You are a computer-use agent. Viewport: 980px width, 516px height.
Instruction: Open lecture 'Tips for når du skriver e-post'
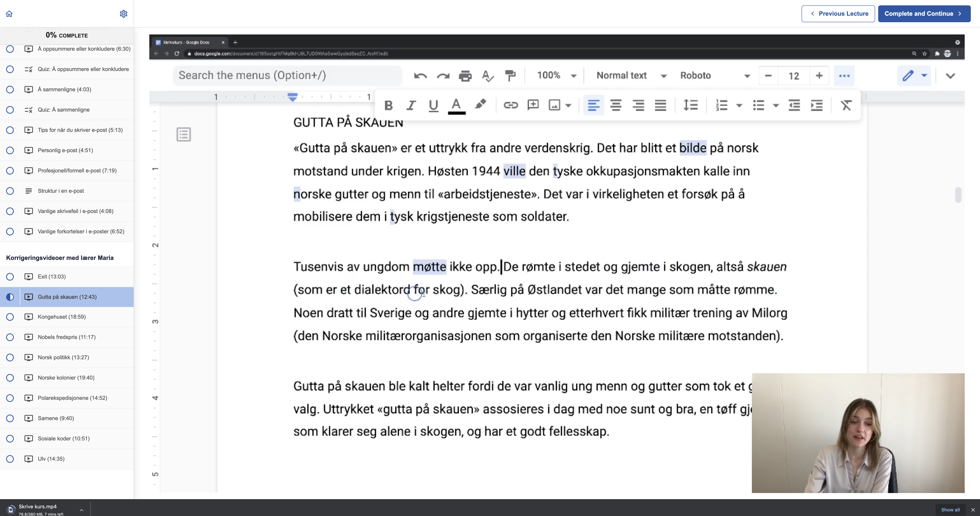[80, 130]
